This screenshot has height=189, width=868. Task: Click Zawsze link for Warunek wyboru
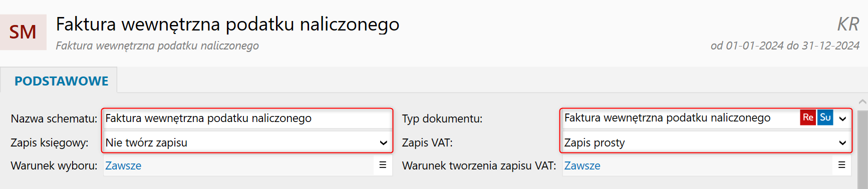click(123, 165)
